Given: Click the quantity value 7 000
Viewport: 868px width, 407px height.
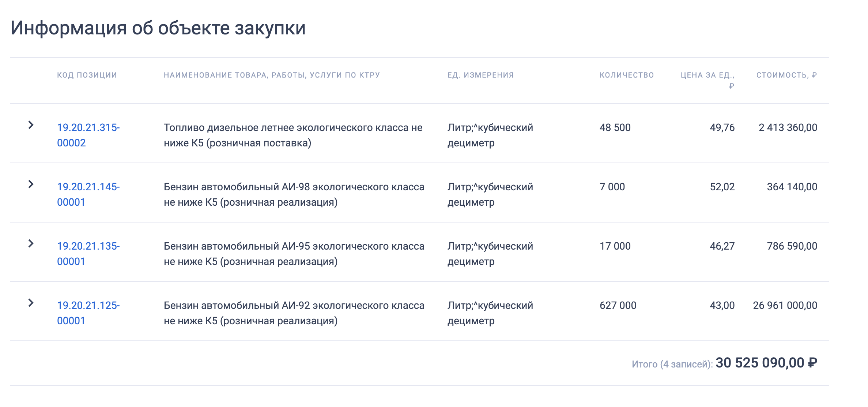Looking at the screenshot, I should 612,187.
